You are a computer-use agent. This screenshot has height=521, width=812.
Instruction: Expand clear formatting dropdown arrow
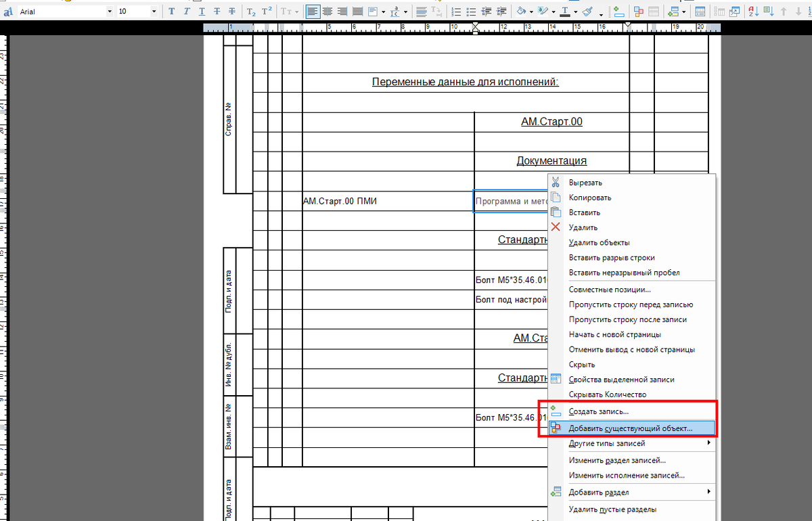[601, 14]
